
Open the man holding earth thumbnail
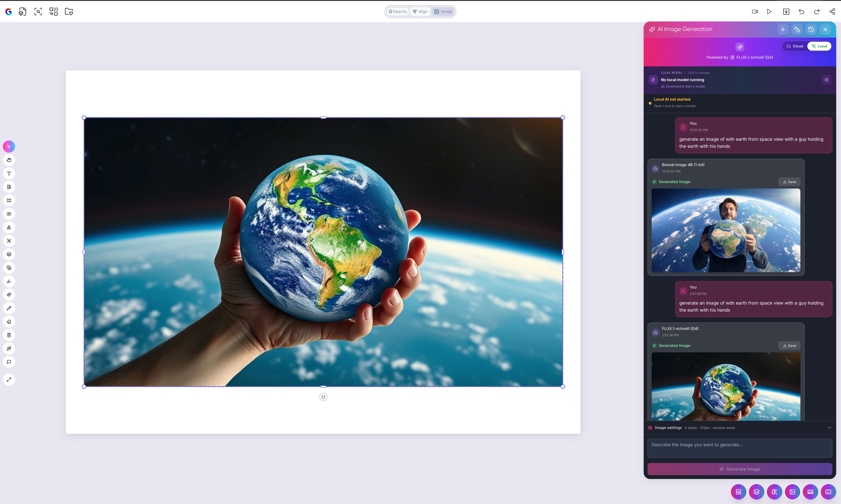pyautogui.click(x=726, y=230)
